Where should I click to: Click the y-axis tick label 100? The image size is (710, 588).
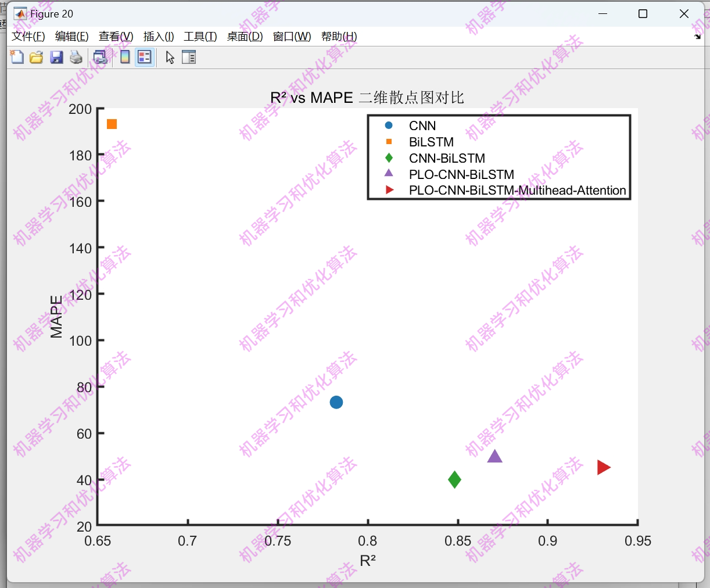click(x=80, y=341)
